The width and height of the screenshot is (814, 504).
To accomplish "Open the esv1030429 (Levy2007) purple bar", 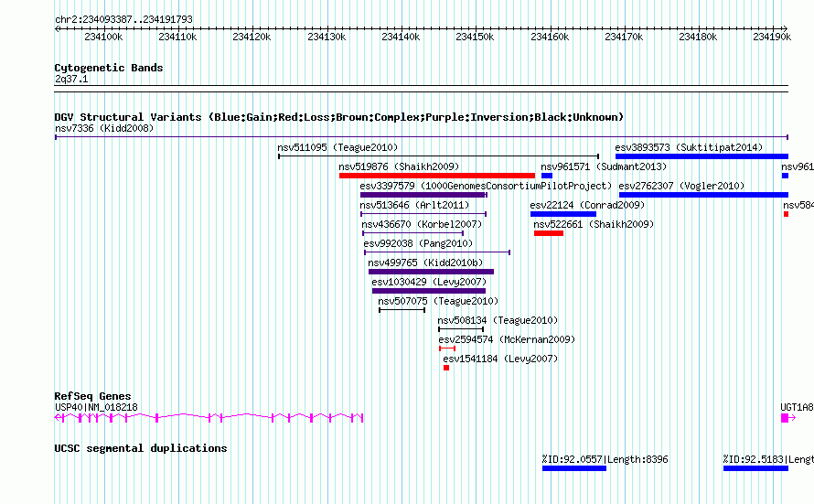I will click(429, 291).
